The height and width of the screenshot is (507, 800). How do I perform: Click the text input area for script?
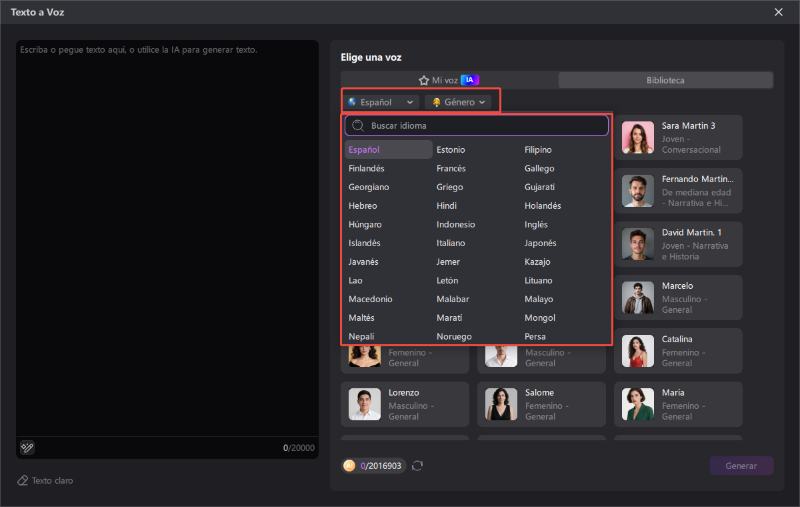tap(167, 238)
